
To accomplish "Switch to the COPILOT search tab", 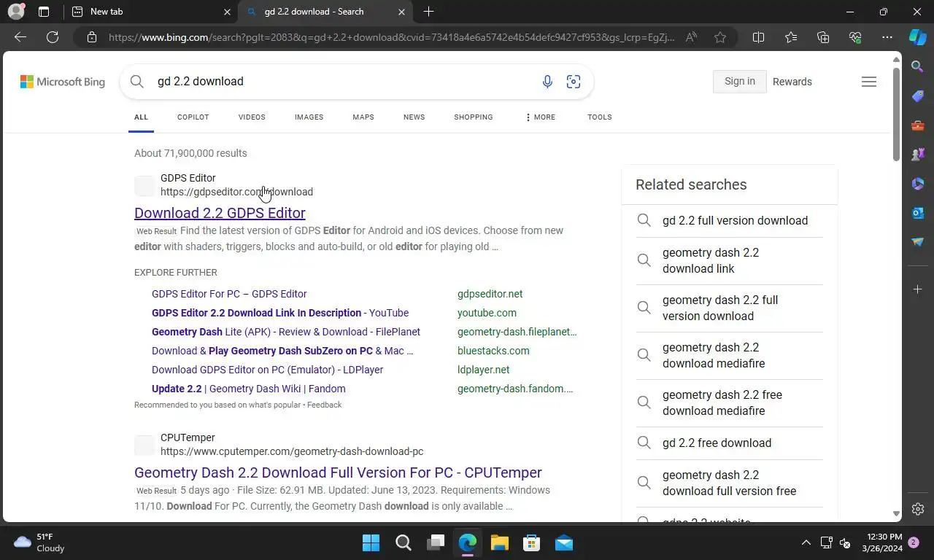I will [193, 117].
